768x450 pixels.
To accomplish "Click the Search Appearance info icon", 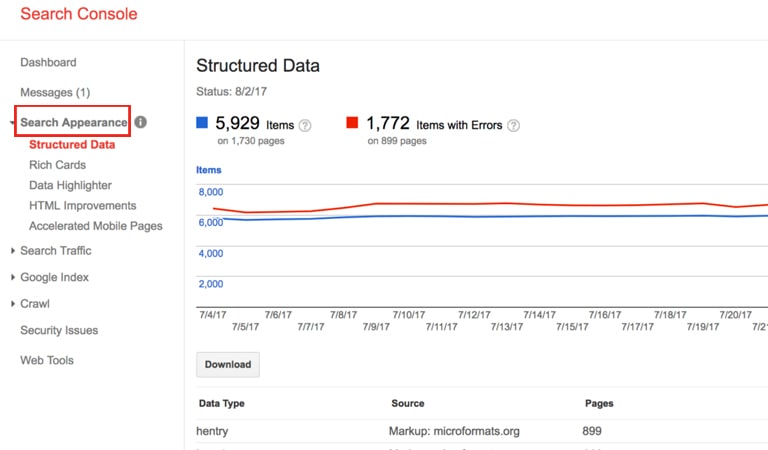I will tap(141, 122).
